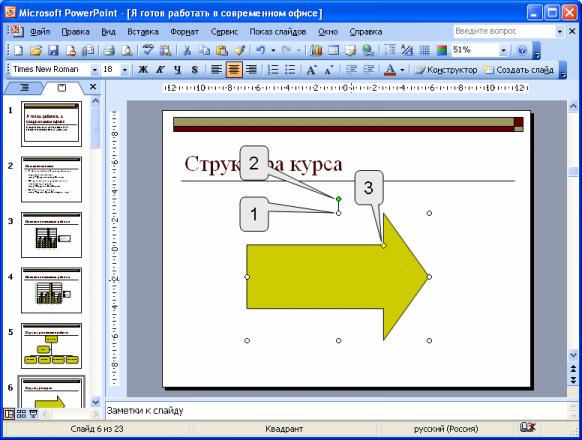This screenshot has height=440, width=582.
Task: Open a file using the folder icon
Action: point(36,50)
